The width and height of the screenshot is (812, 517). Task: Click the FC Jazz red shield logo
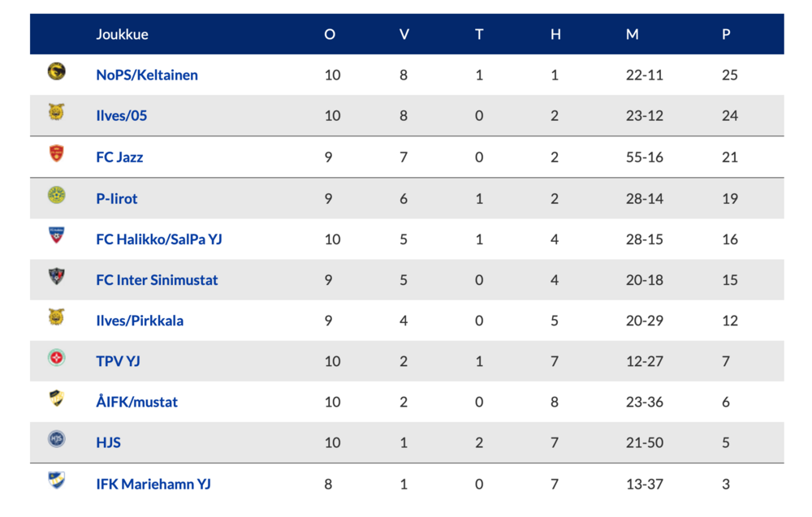click(x=57, y=153)
